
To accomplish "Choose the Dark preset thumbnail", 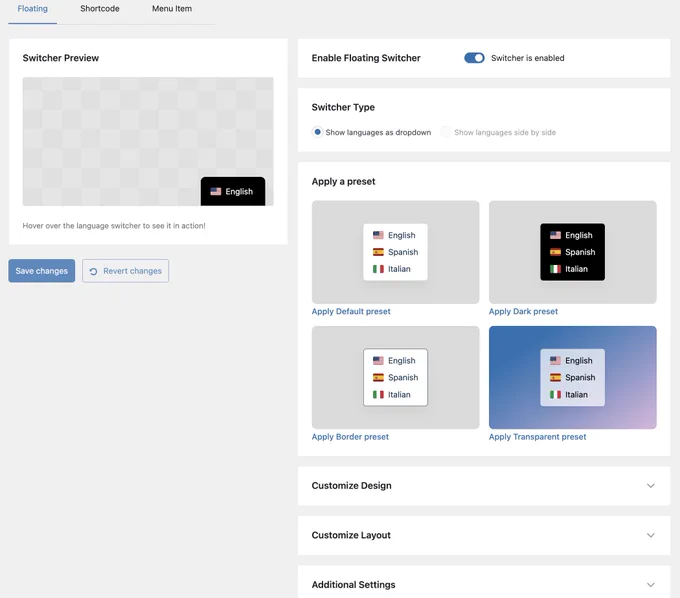I will click(x=572, y=252).
